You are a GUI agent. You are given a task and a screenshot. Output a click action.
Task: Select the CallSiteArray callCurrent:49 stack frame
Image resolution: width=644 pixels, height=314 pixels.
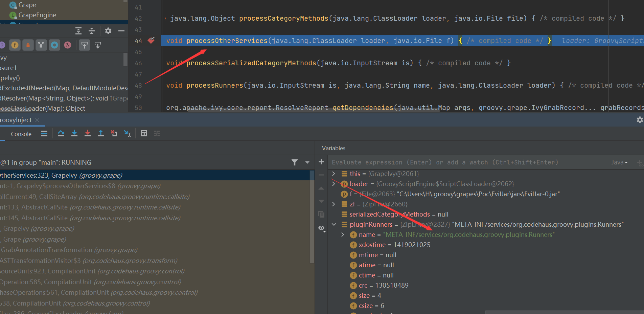pyautogui.click(x=95, y=197)
